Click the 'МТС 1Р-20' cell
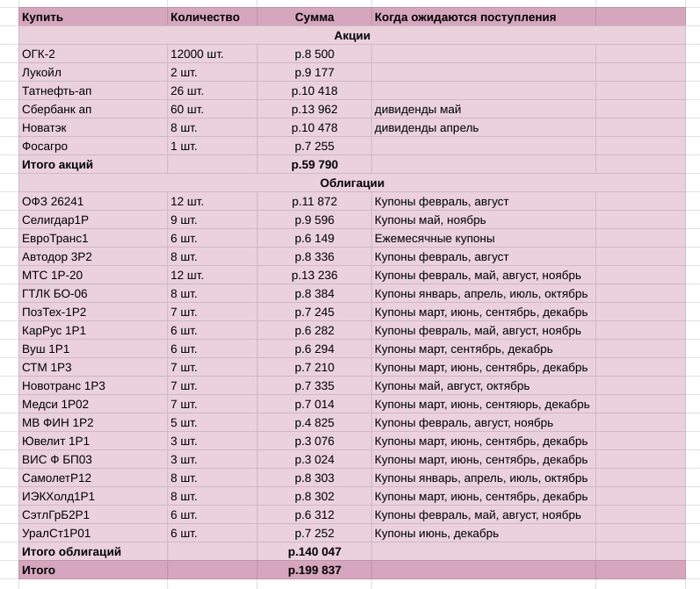 (93, 276)
